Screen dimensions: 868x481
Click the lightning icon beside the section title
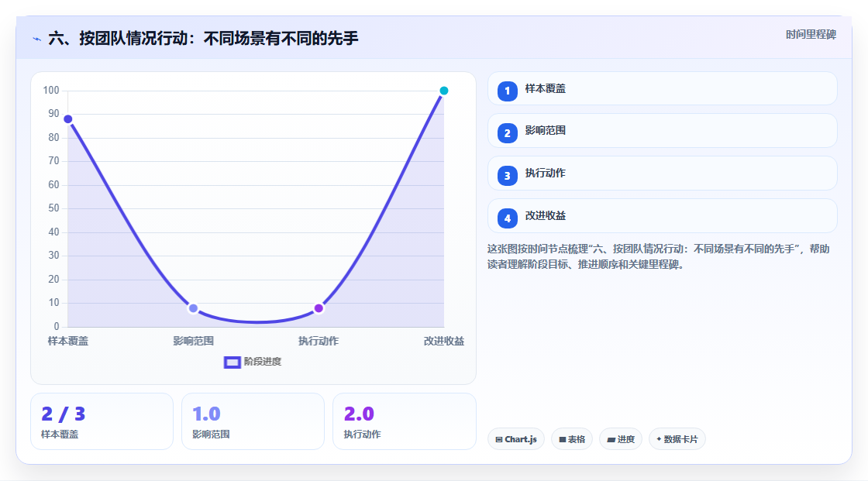point(37,39)
